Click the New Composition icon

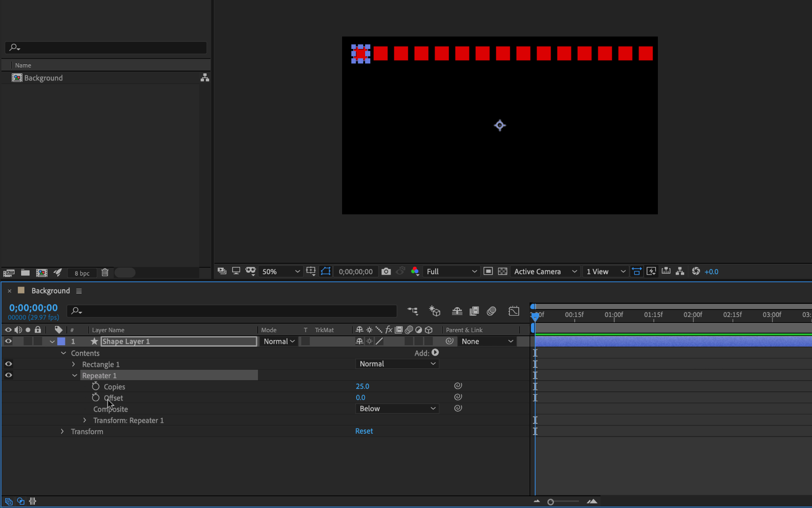42,273
